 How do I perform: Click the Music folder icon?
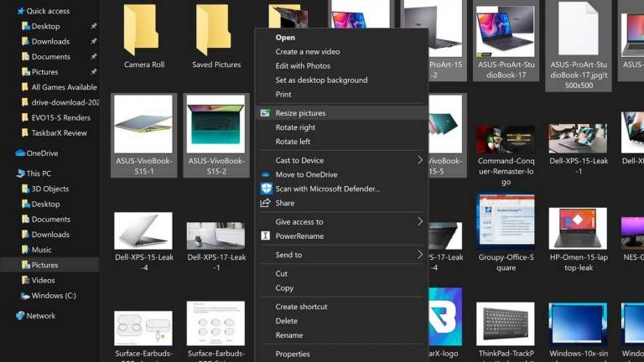tap(25, 250)
